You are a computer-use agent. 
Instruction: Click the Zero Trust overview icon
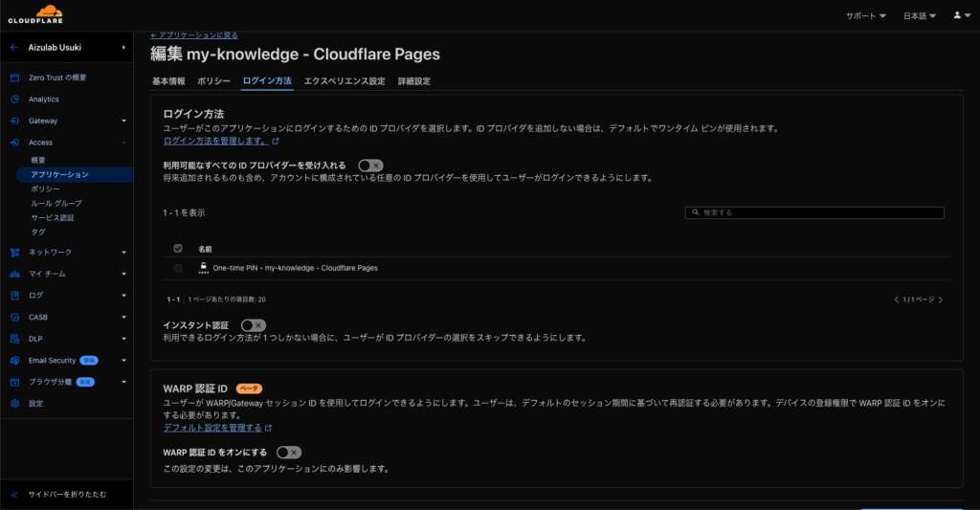click(15, 78)
